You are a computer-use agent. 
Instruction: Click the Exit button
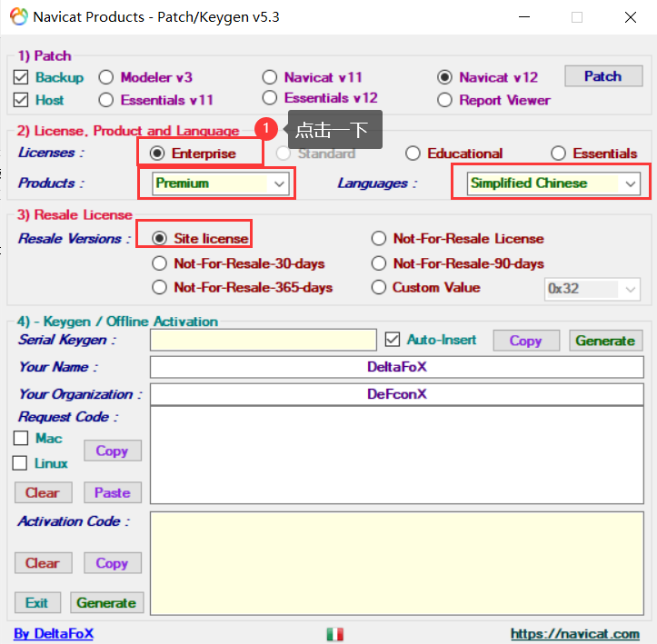(37, 602)
